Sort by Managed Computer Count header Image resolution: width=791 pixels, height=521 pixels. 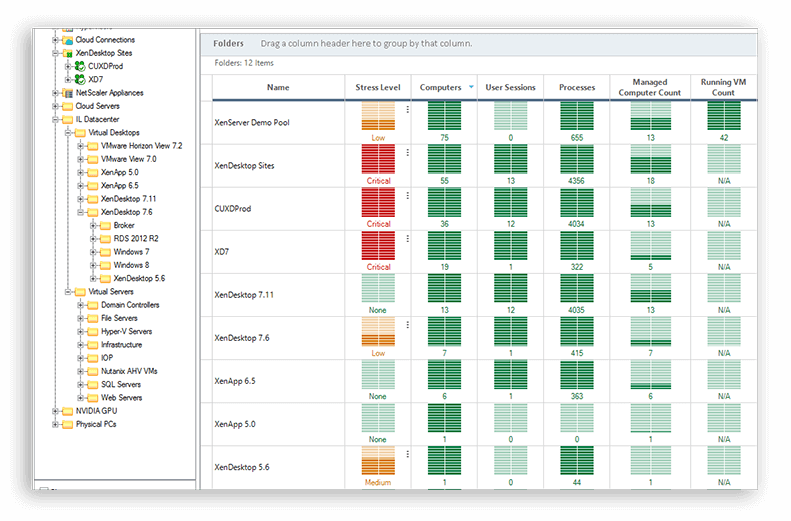point(650,87)
